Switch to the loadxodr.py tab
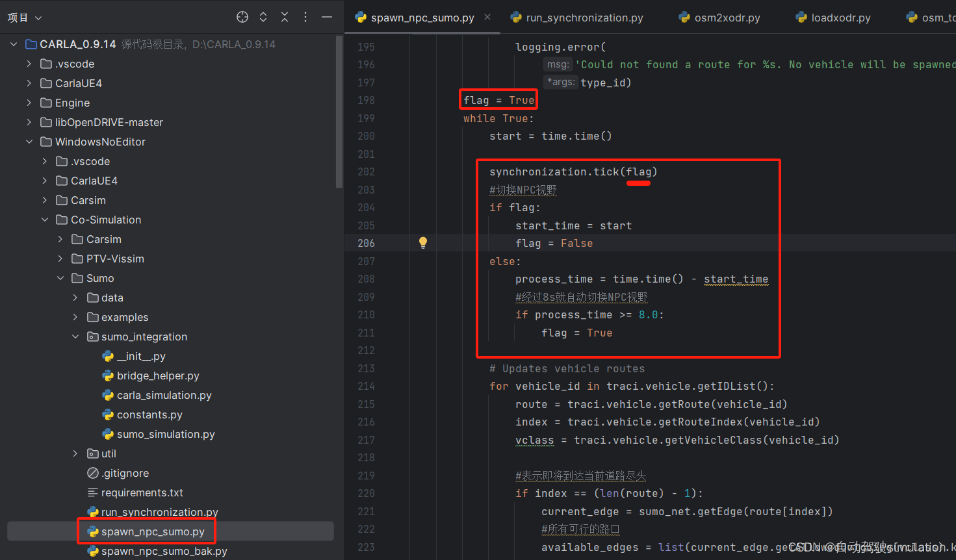Image resolution: width=956 pixels, height=560 pixels. pyautogui.click(x=833, y=18)
